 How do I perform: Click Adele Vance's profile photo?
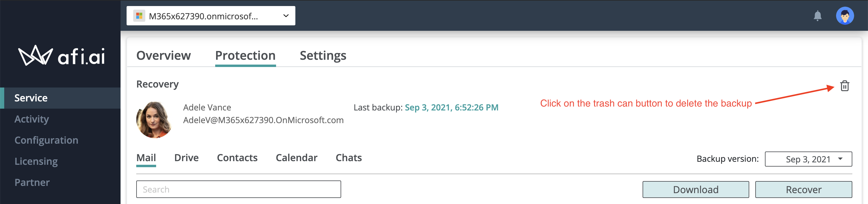pyautogui.click(x=154, y=120)
